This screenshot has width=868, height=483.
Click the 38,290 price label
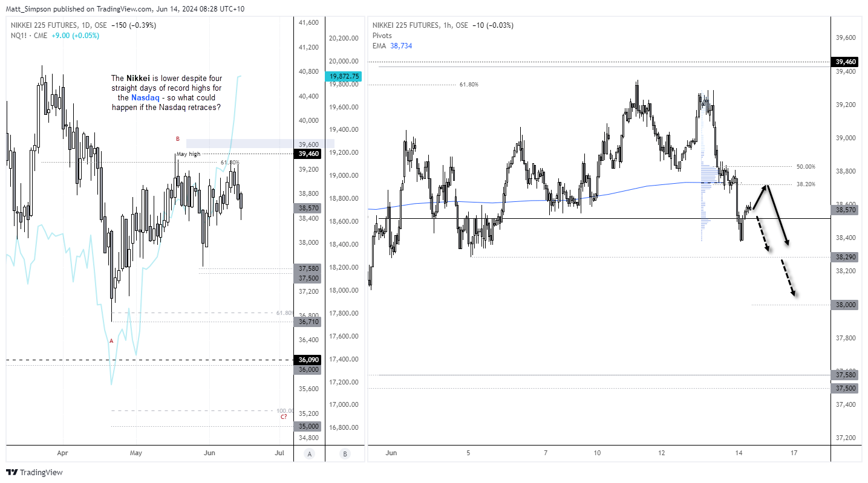(x=846, y=257)
